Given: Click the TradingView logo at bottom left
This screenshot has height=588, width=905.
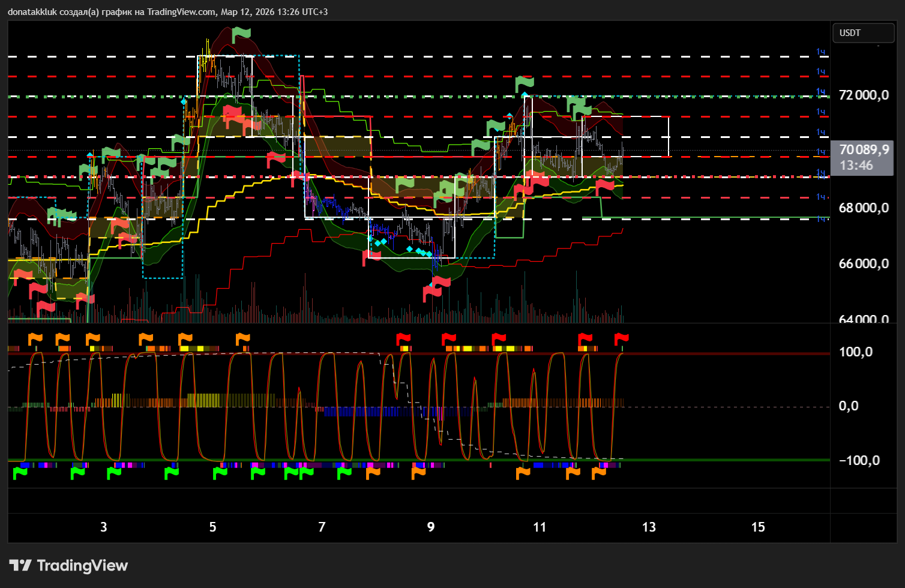Looking at the screenshot, I should [68, 565].
